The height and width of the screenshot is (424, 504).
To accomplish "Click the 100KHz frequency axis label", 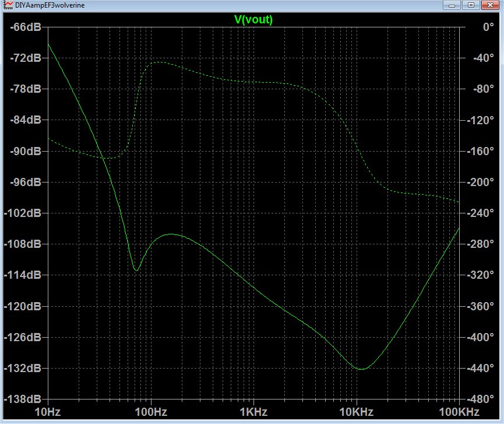I will 459,412.
